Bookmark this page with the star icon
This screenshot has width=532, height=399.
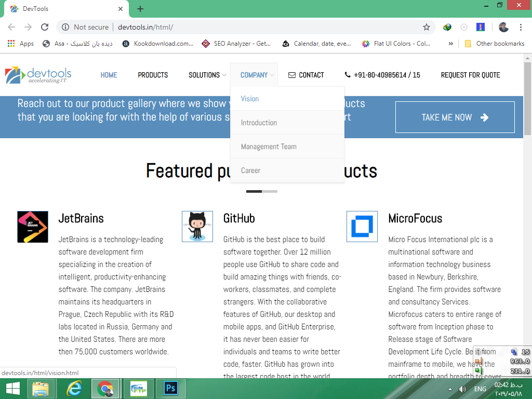tap(427, 27)
